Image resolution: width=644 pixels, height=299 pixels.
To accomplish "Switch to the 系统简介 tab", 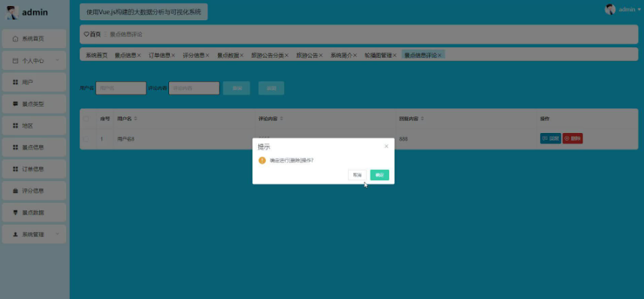I will [x=341, y=55].
